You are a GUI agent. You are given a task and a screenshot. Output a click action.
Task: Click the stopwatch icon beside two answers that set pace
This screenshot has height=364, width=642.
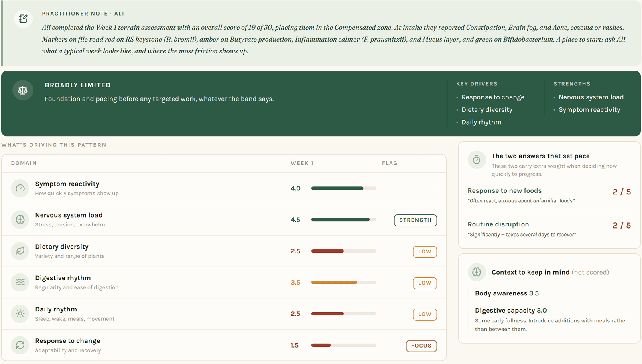coord(477,160)
